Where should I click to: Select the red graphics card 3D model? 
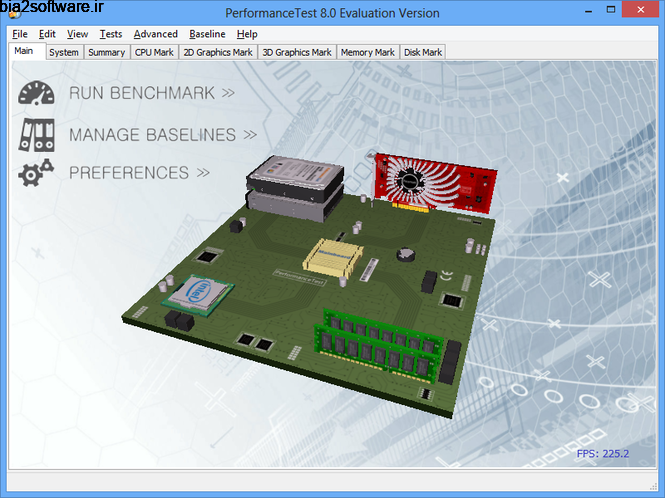click(x=433, y=182)
